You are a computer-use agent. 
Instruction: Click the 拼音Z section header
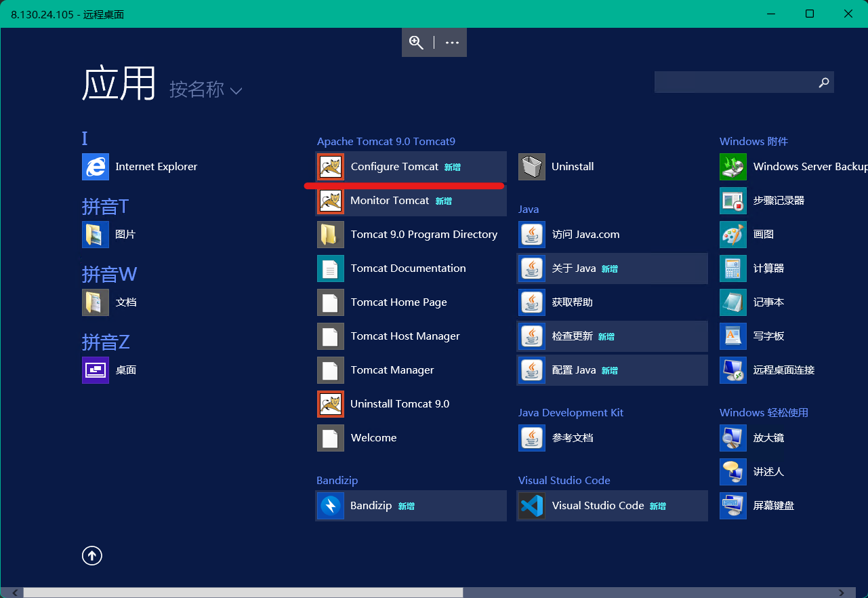pyautogui.click(x=106, y=342)
